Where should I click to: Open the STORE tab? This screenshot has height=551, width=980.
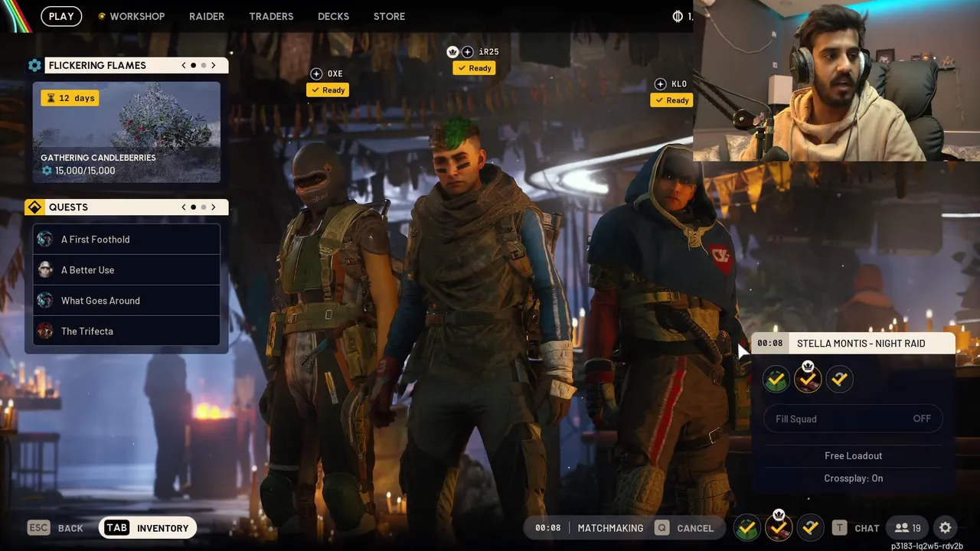[389, 16]
